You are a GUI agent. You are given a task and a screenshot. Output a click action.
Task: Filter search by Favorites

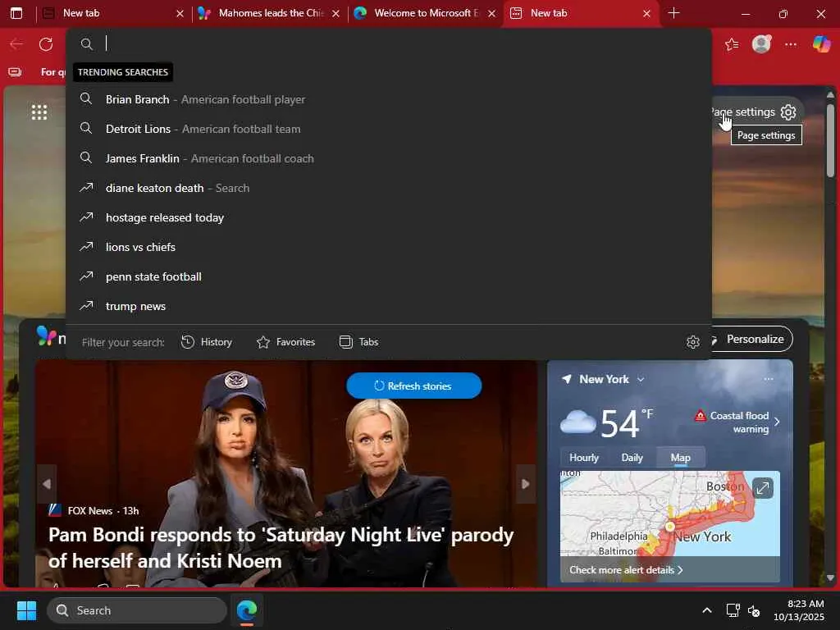285,342
